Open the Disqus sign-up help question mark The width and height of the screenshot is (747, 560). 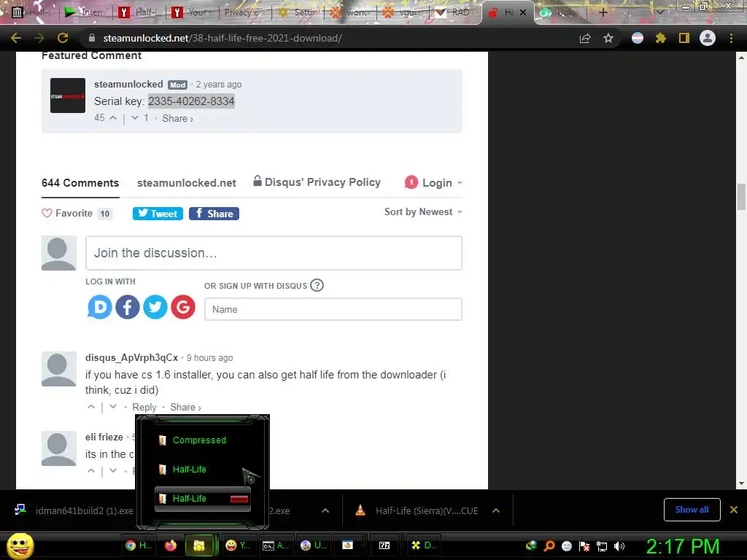[x=317, y=285]
